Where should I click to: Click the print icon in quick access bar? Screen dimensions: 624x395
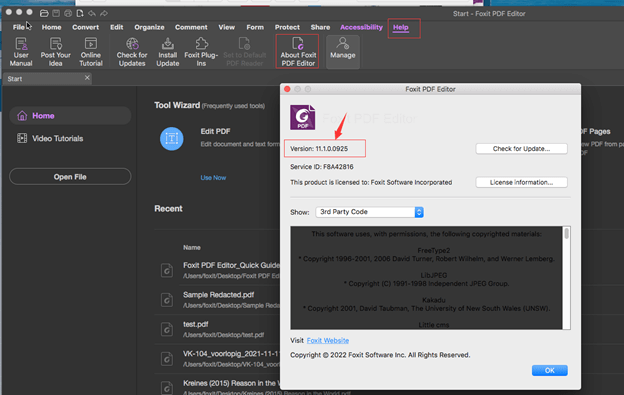point(68,14)
